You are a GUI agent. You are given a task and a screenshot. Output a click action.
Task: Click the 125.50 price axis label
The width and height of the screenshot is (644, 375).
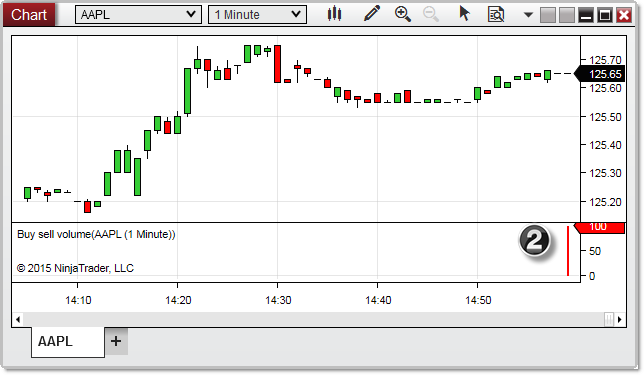coord(605,117)
